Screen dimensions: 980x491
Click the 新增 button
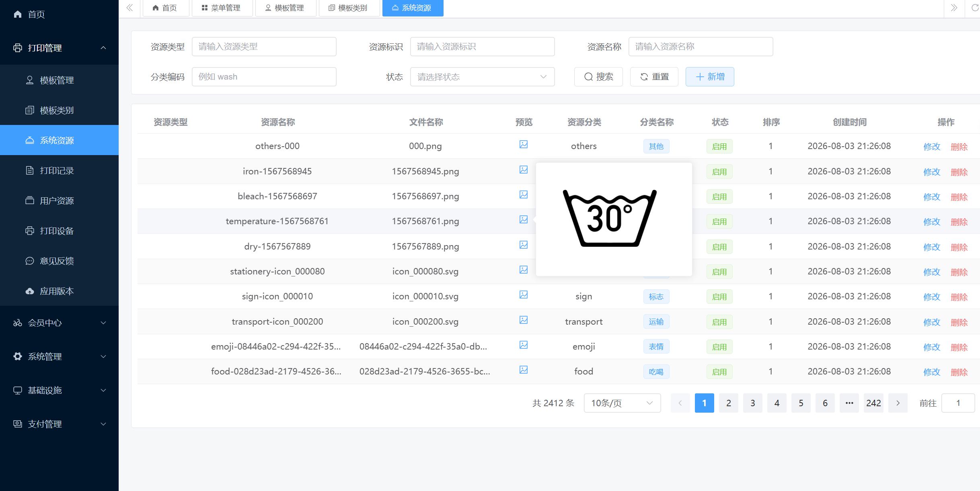[x=710, y=77]
